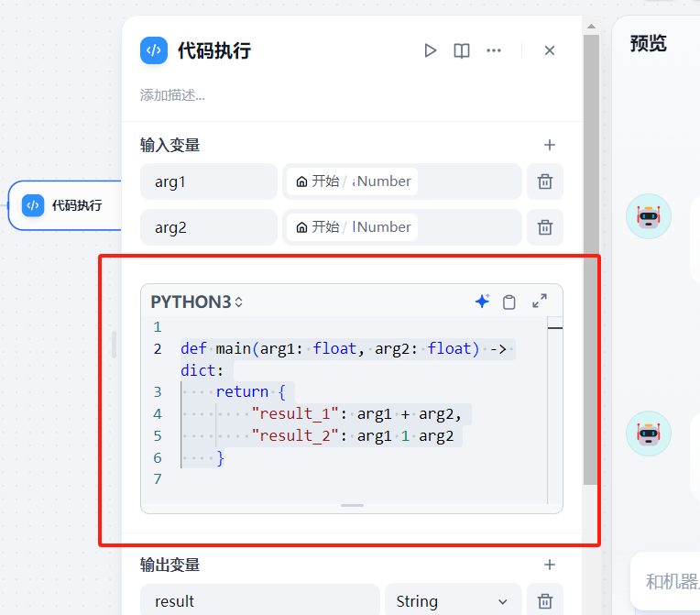
Task: Click the upper robot avatar in preview
Action: pos(648,216)
